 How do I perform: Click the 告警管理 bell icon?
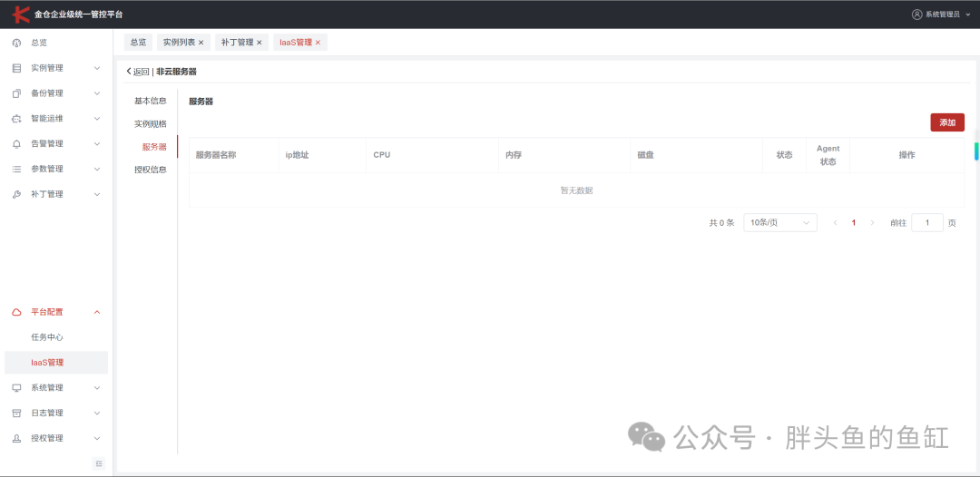17,143
